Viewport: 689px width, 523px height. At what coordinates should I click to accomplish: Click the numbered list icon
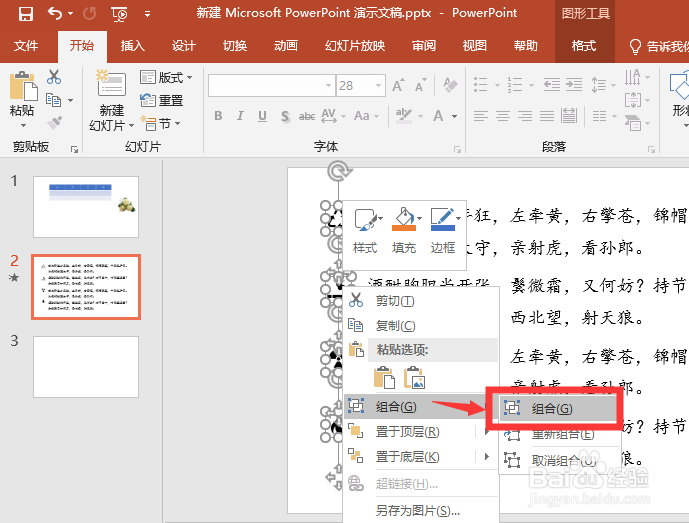coord(515,84)
